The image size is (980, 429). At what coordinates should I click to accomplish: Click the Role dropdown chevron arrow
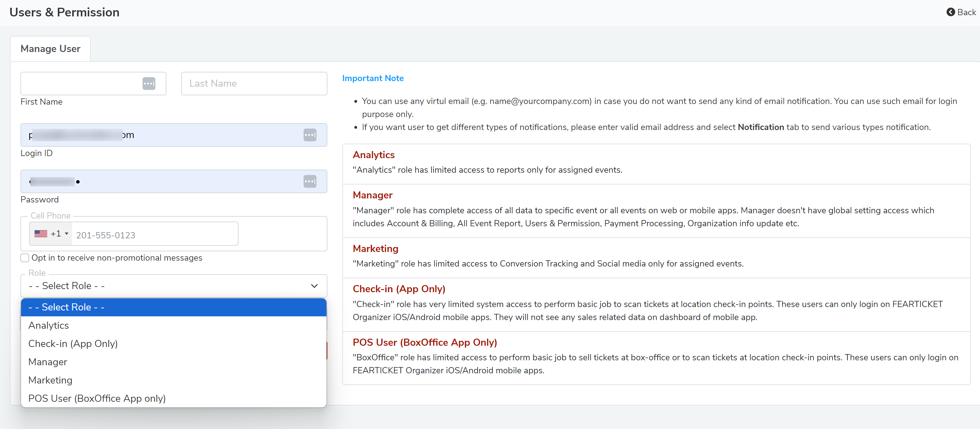[x=314, y=286]
